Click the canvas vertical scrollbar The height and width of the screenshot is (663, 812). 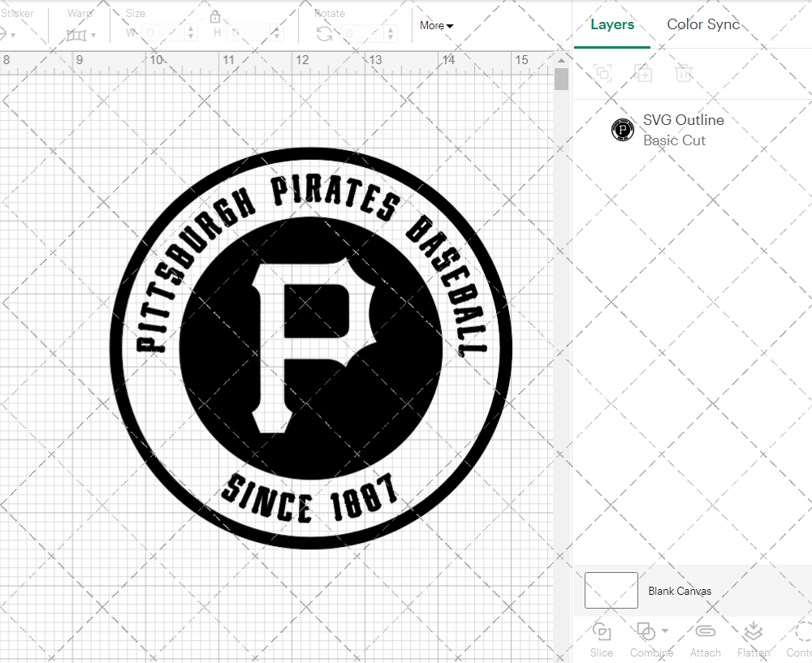(560, 78)
